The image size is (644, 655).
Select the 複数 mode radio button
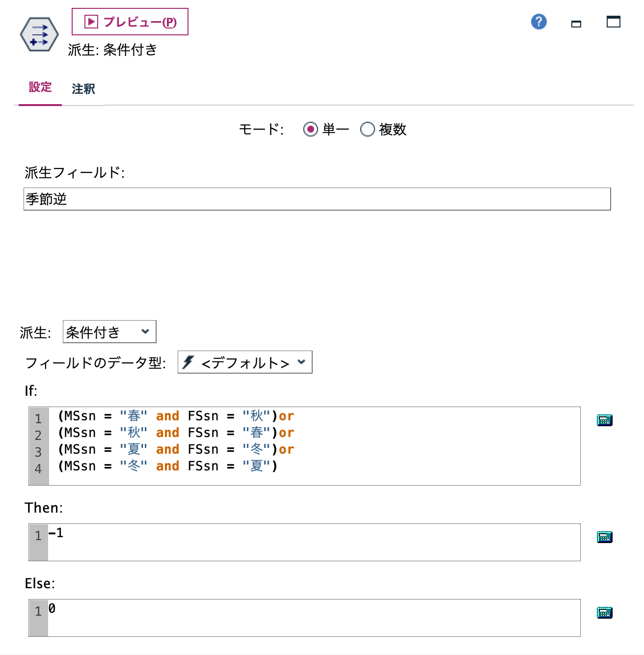(x=367, y=129)
